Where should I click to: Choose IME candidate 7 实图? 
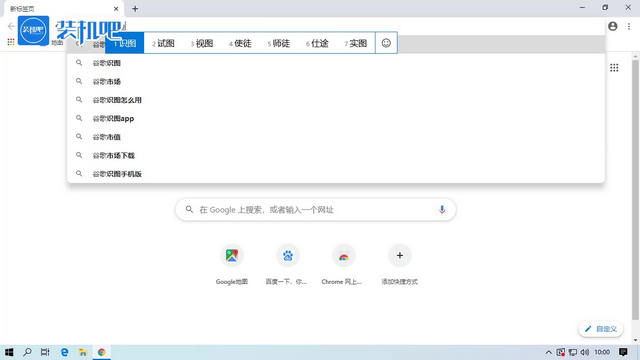coord(356,43)
